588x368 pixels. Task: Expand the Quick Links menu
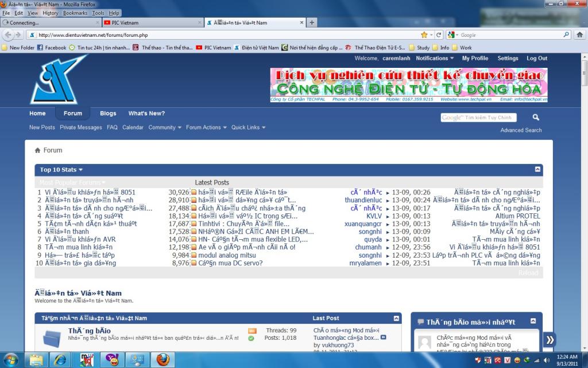tap(248, 127)
